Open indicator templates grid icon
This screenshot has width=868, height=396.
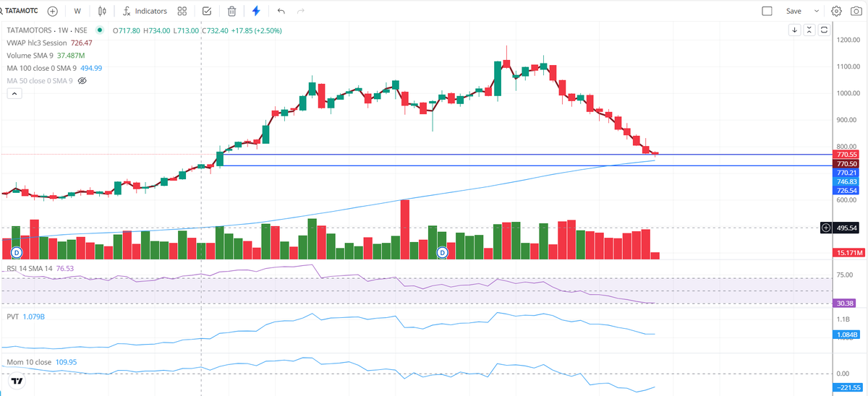coord(182,11)
